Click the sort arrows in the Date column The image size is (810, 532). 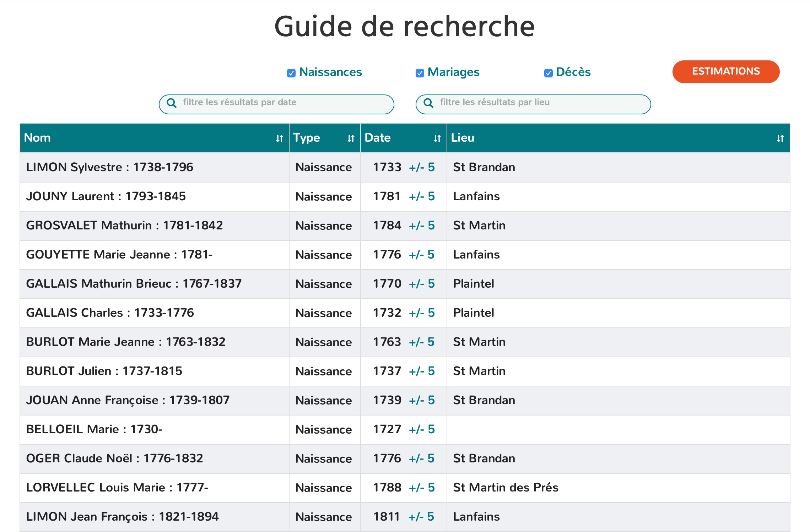pos(437,139)
